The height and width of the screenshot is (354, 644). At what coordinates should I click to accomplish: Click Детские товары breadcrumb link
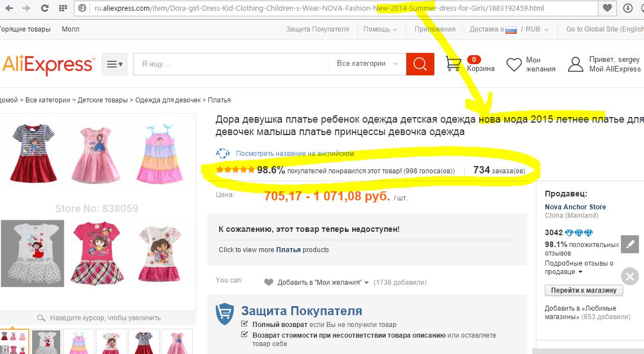[103, 100]
